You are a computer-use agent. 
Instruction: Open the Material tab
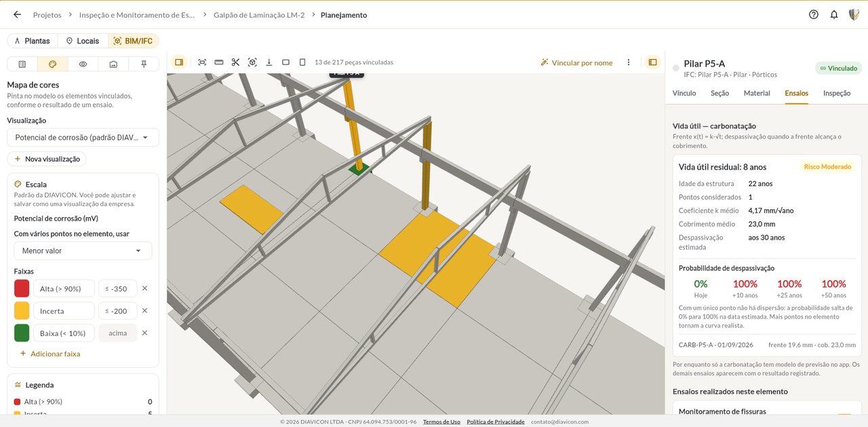point(757,93)
